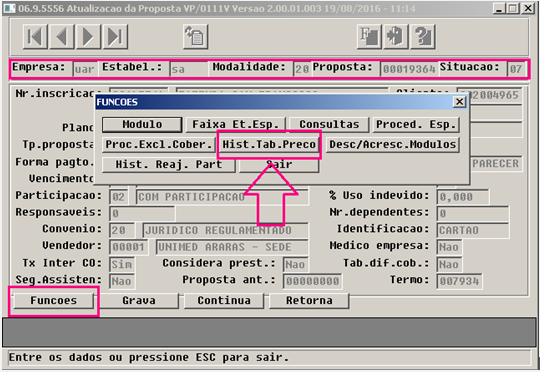The image size is (540, 372).
Task: Open Desc/Acresc.Modulos function
Action: pyautogui.click(x=393, y=144)
